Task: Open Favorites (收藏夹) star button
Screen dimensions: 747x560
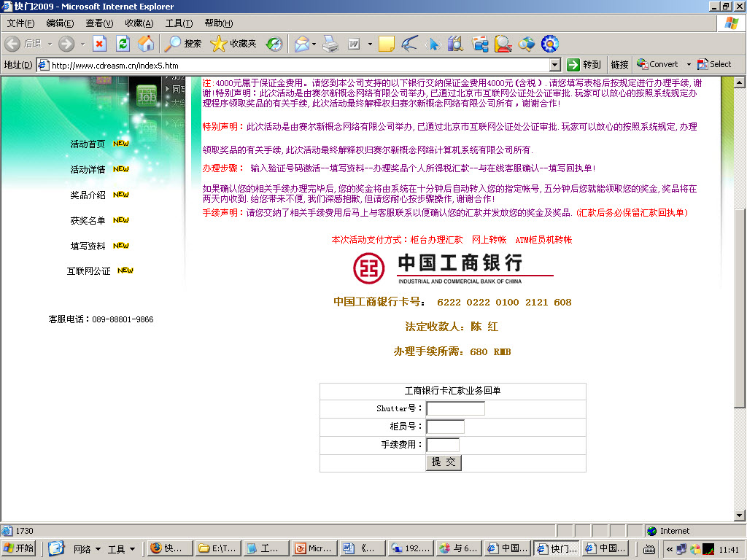Action: pos(233,44)
